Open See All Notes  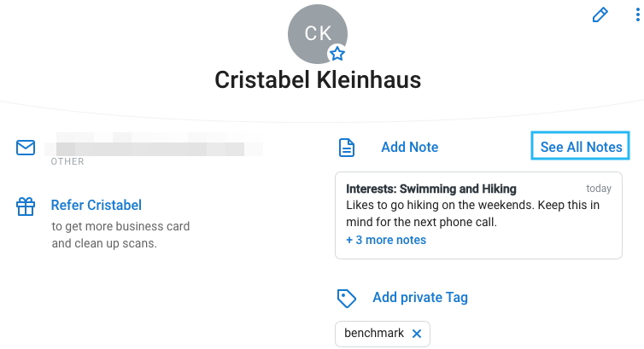(580, 147)
